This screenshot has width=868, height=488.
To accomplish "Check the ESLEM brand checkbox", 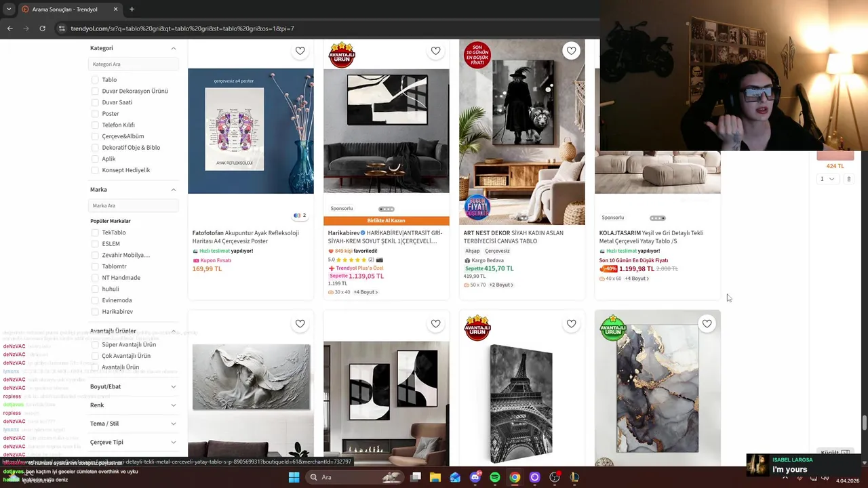I will coord(95,244).
